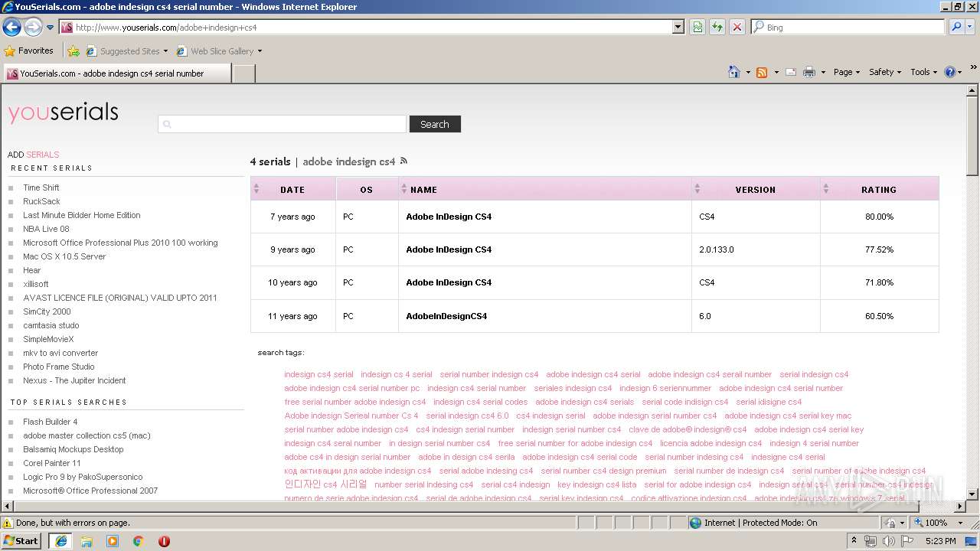The image size is (980, 551).
Task: Click the Bing search box
Action: [848, 28]
